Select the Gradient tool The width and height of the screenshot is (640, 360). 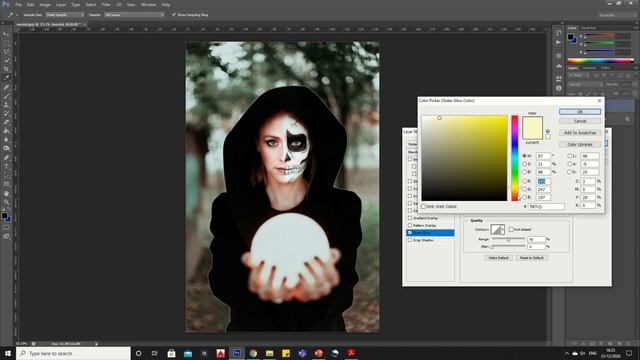(6, 131)
